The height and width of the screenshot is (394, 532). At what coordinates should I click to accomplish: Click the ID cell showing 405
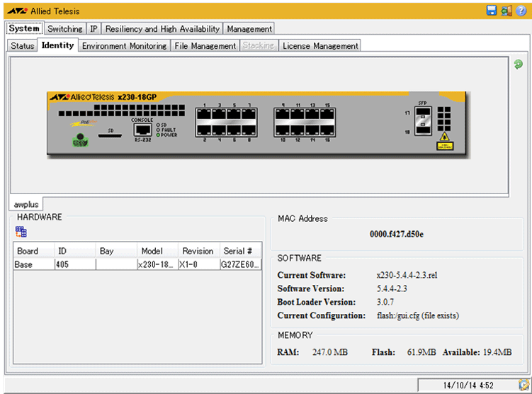click(x=75, y=264)
